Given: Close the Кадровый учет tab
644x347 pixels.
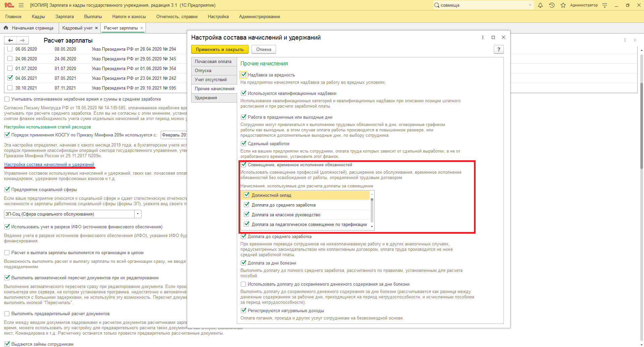Looking at the screenshot, I should 97,28.
